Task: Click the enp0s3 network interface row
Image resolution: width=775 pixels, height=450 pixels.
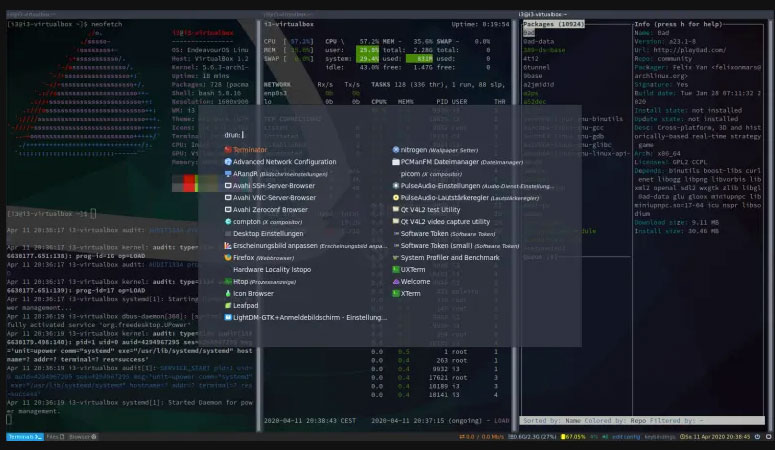Action: pos(313,93)
